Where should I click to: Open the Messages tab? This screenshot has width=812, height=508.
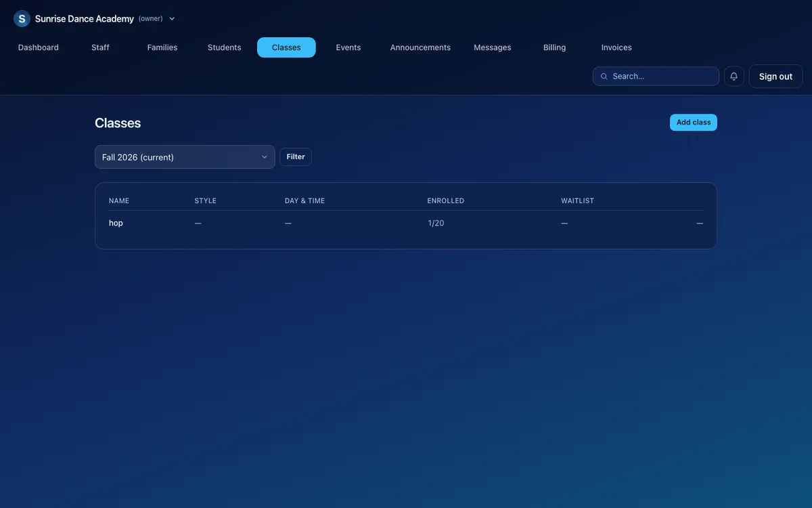pos(493,47)
